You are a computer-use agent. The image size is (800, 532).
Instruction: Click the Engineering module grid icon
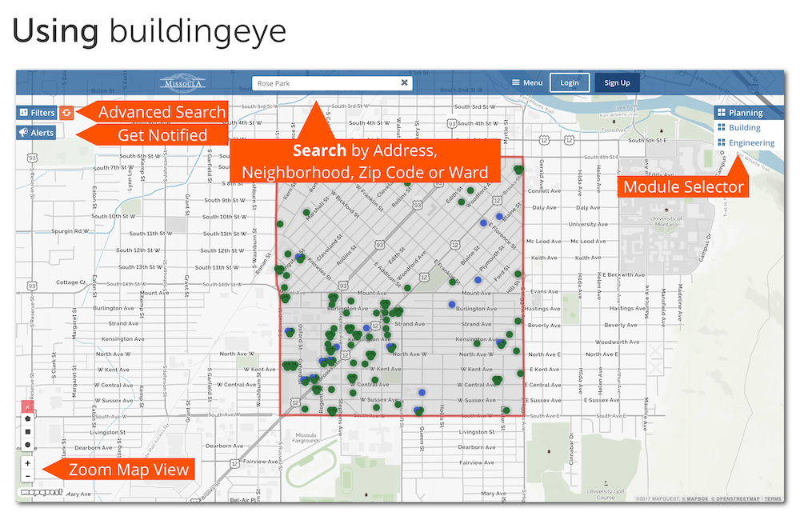tap(722, 143)
